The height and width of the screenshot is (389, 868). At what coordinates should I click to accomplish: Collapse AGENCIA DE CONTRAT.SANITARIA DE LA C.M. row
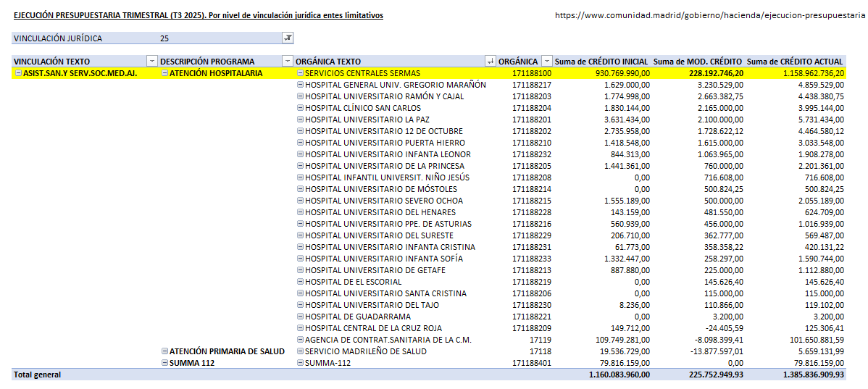tap(300, 340)
